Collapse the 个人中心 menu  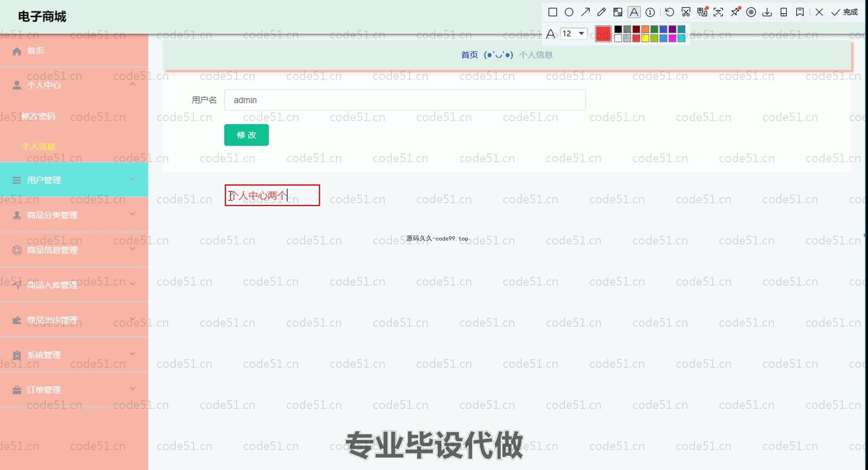[x=133, y=84]
